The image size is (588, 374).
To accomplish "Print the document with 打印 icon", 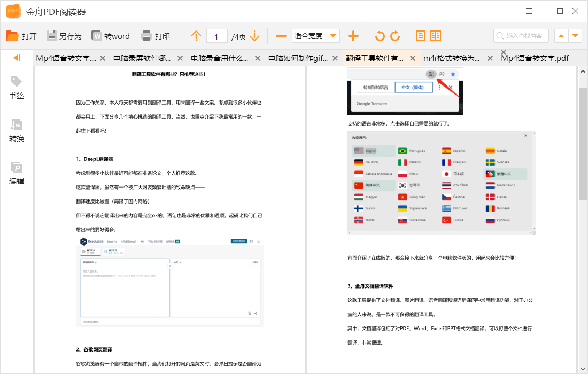I will (x=146, y=36).
